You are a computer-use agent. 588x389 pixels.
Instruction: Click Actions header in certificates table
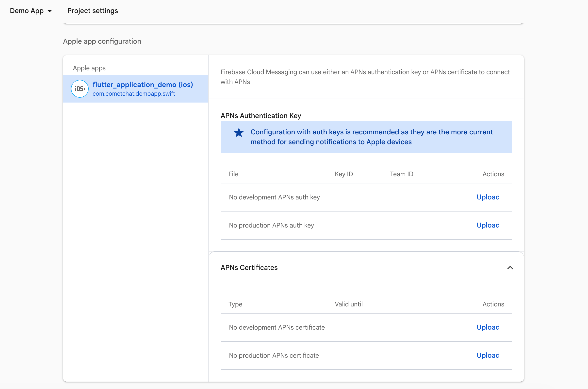coord(493,304)
